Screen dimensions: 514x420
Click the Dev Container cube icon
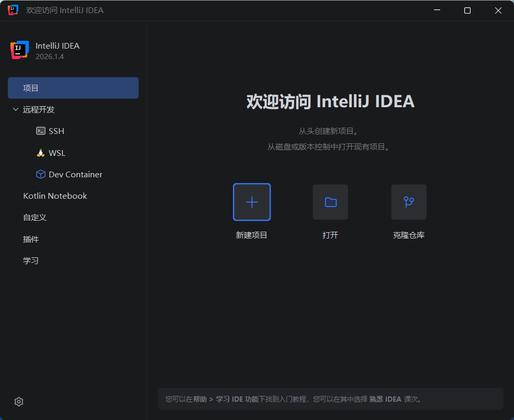(x=41, y=174)
